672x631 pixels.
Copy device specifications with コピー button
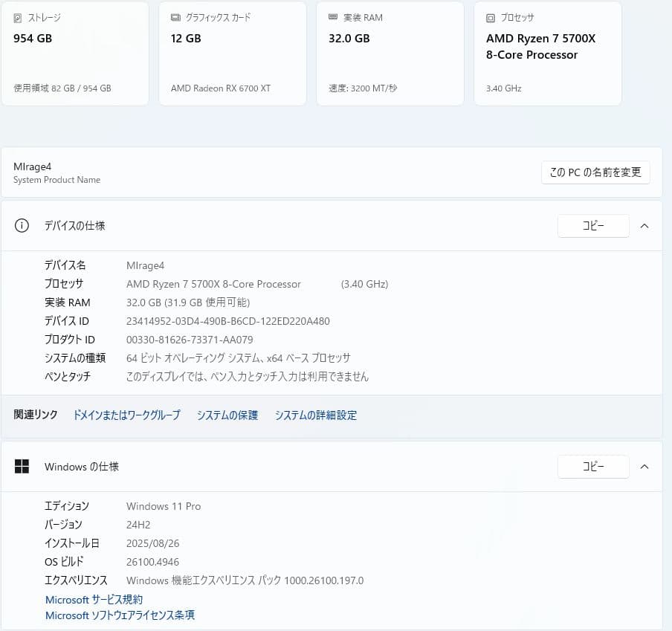[593, 226]
